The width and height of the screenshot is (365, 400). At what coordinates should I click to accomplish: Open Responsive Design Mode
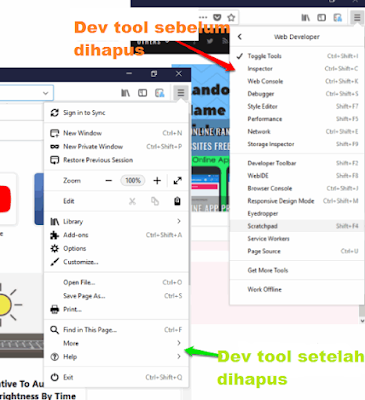tap(297, 201)
